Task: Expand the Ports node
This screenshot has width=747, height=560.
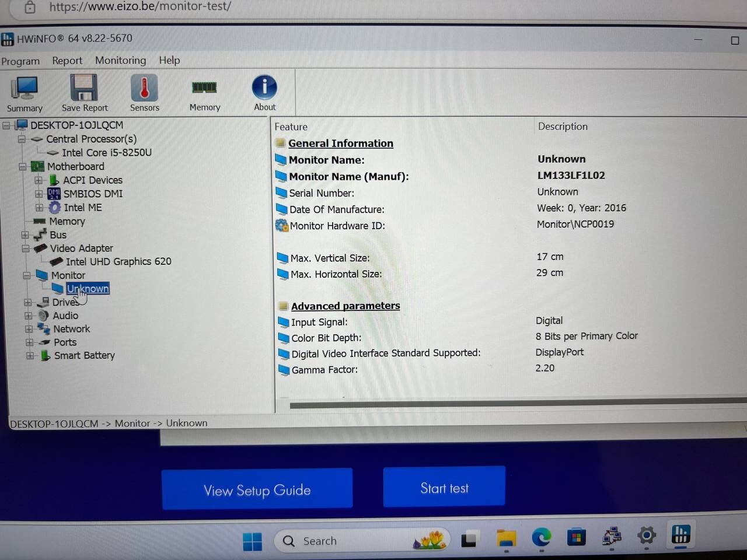Action: pos(29,342)
